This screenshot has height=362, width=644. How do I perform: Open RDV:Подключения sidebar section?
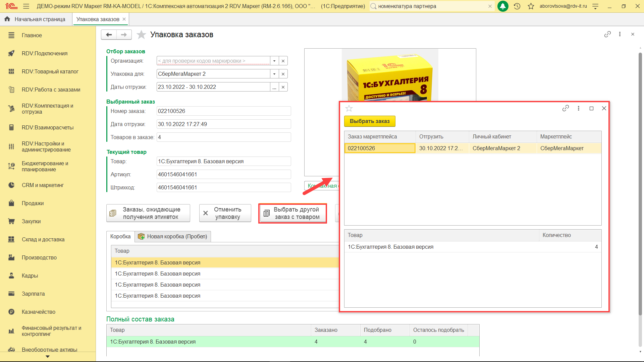(45, 53)
